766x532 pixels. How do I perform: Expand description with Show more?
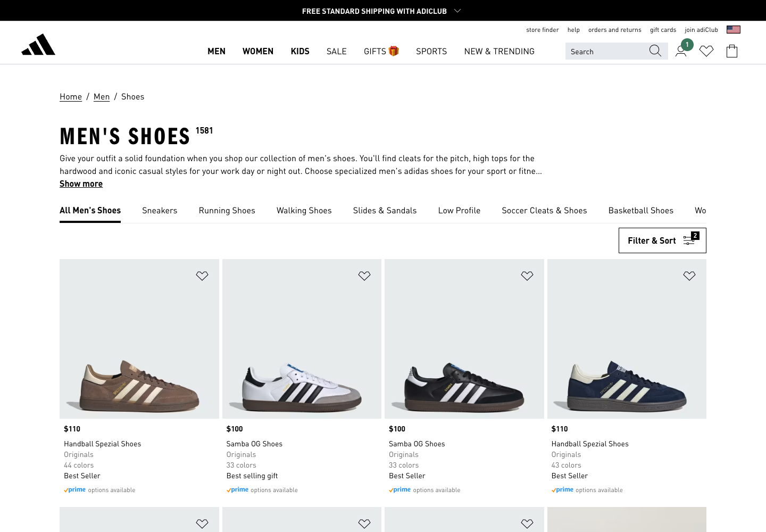[81, 184]
